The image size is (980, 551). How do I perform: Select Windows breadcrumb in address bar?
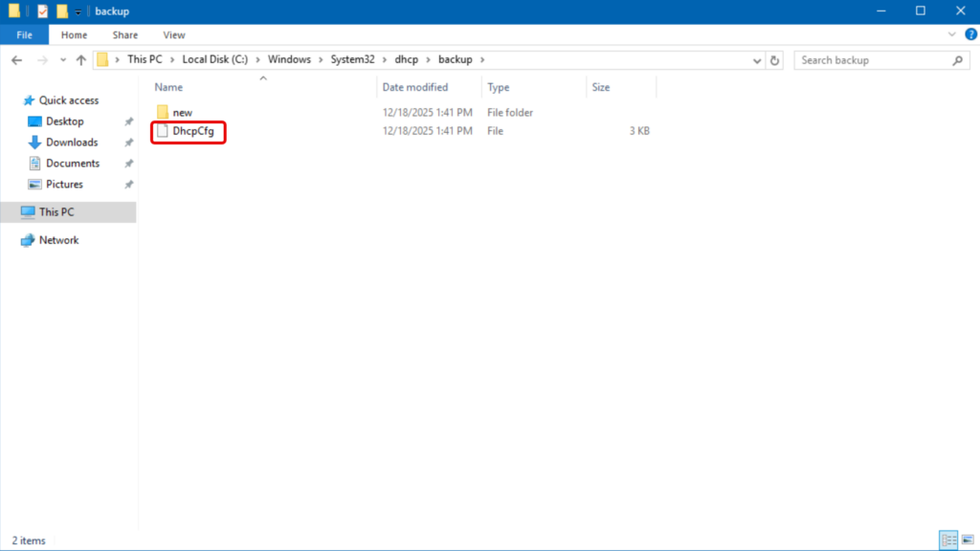click(289, 59)
